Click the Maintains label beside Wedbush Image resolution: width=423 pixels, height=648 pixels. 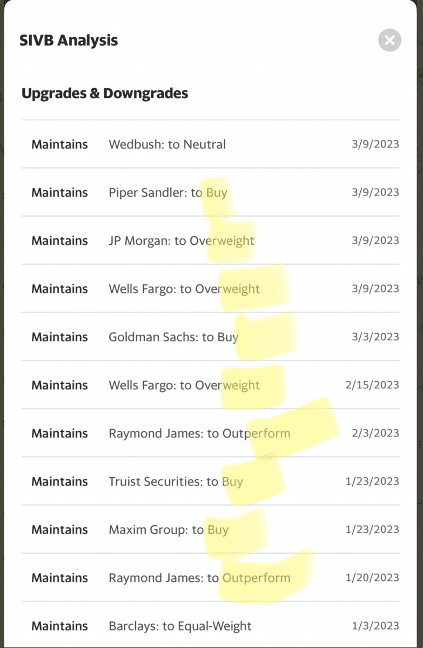pyautogui.click(x=59, y=144)
